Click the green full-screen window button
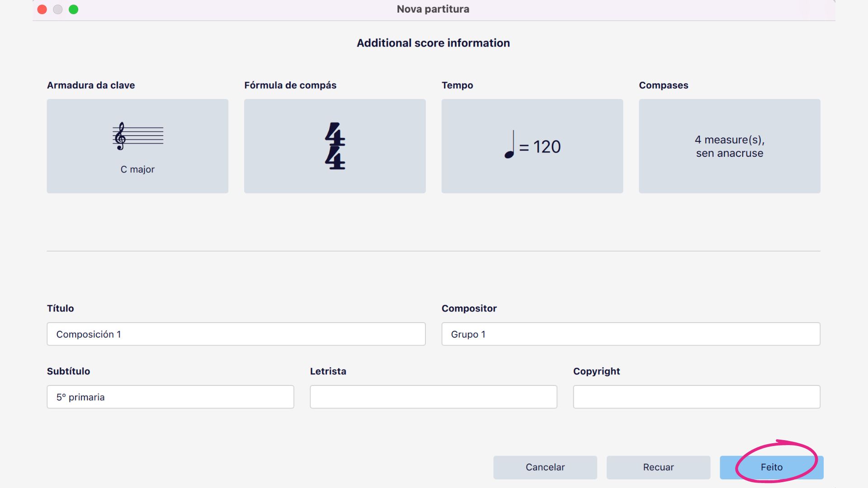Image resolution: width=868 pixels, height=488 pixels. pyautogui.click(x=73, y=9)
